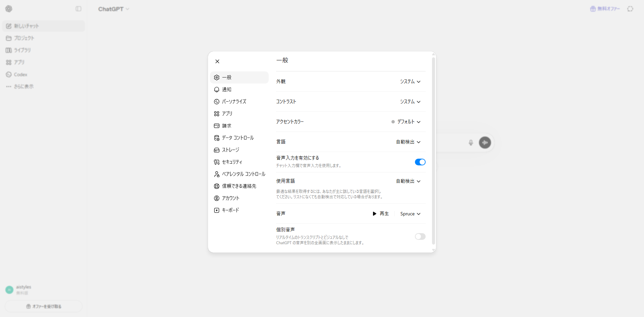Viewport: 644px width, 317px height.
Task: Click the aistyles account name
Action: (x=23, y=287)
